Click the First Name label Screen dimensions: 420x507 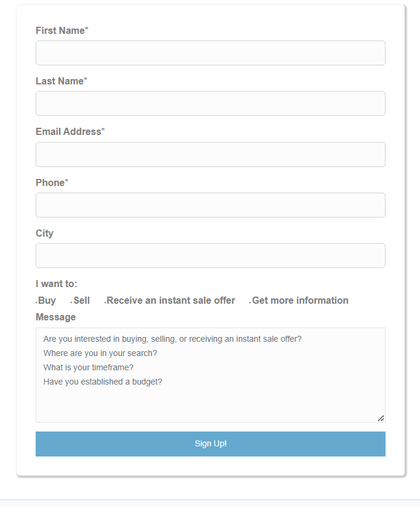(60, 30)
